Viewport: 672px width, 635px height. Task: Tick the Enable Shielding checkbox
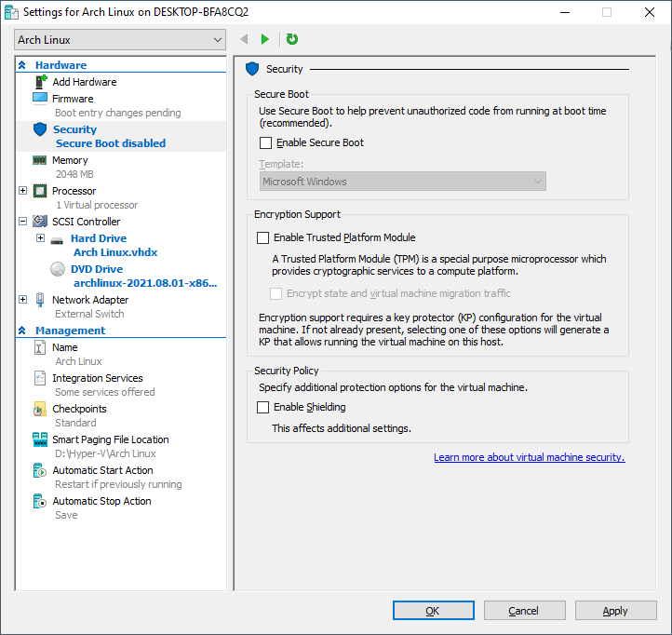click(263, 408)
